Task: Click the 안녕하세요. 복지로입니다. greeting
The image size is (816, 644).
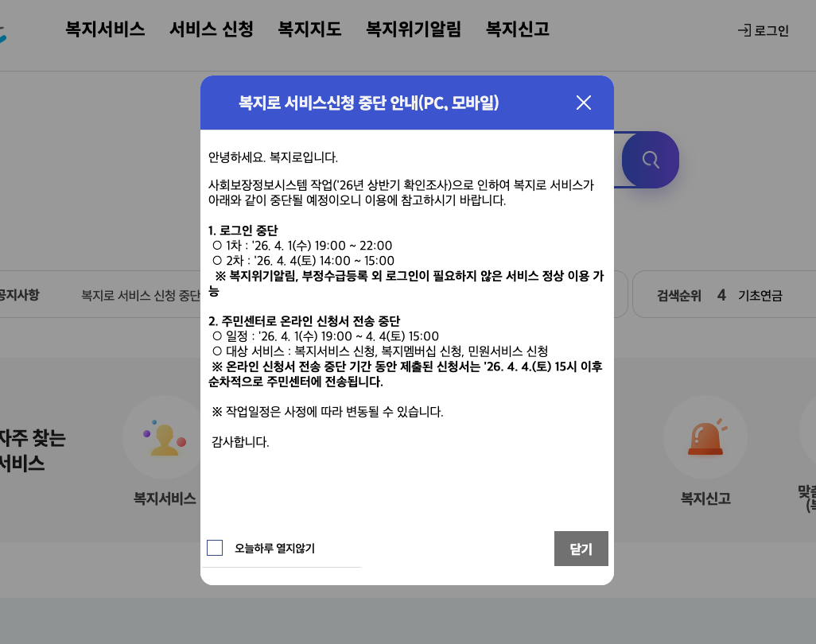Action: [273, 157]
